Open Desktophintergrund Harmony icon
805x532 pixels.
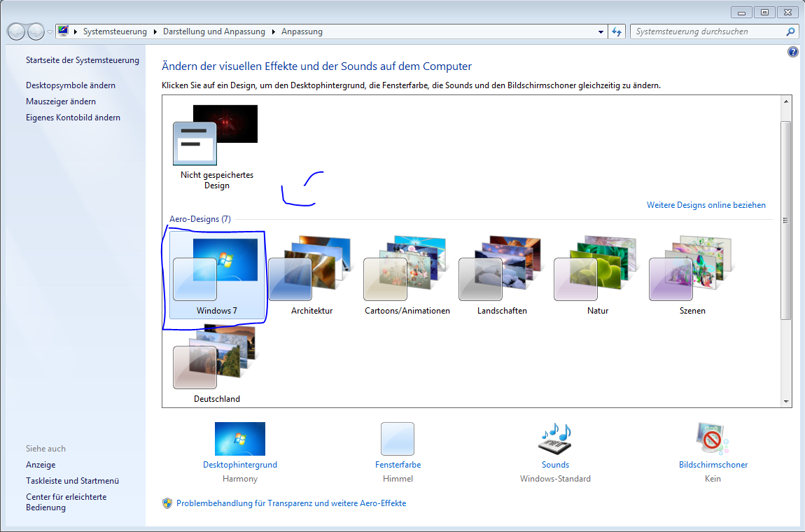pyautogui.click(x=240, y=439)
